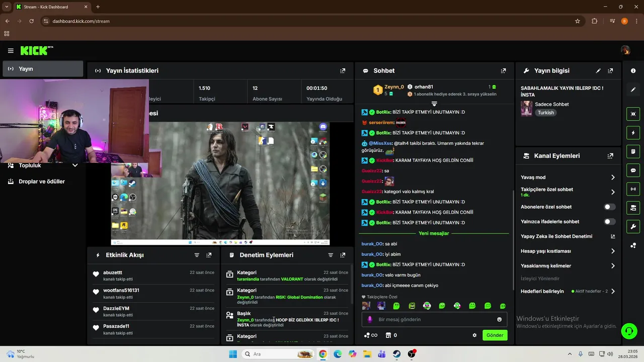Toggle the broadcast signal icon in right sidebar
This screenshot has width=644, height=362.
[633, 189]
